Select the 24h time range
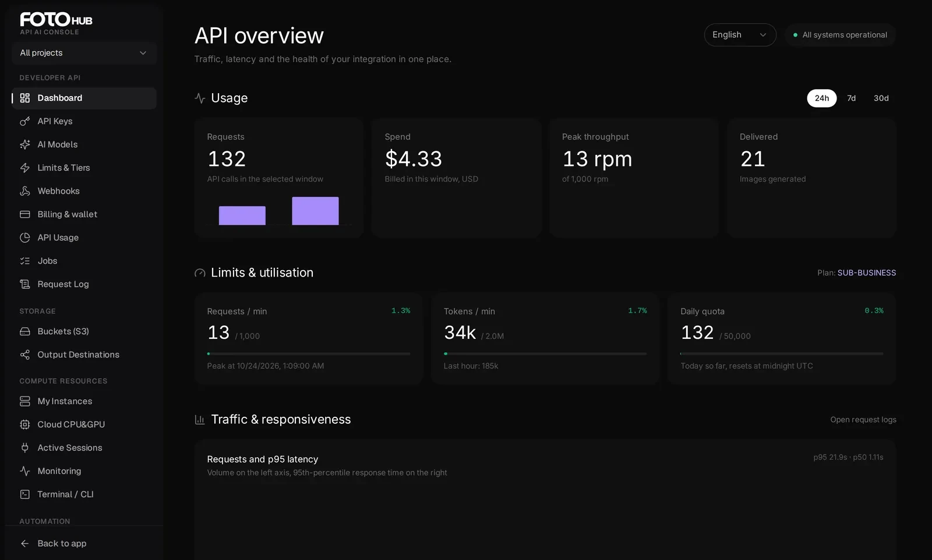Viewport: 932px width, 560px height. (x=821, y=98)
